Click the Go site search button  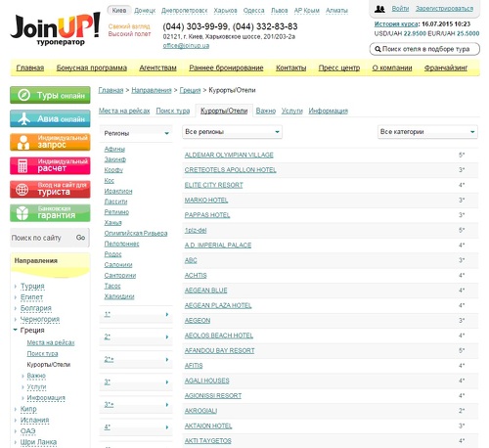click(x=80, y=238)
